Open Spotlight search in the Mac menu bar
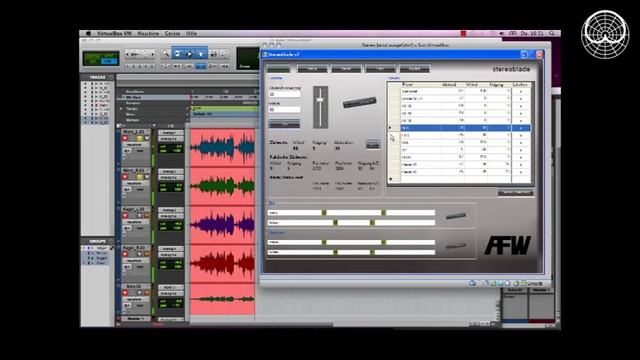Image resolution: width=640 pixels, height=360 pixels. pos(552,33)
